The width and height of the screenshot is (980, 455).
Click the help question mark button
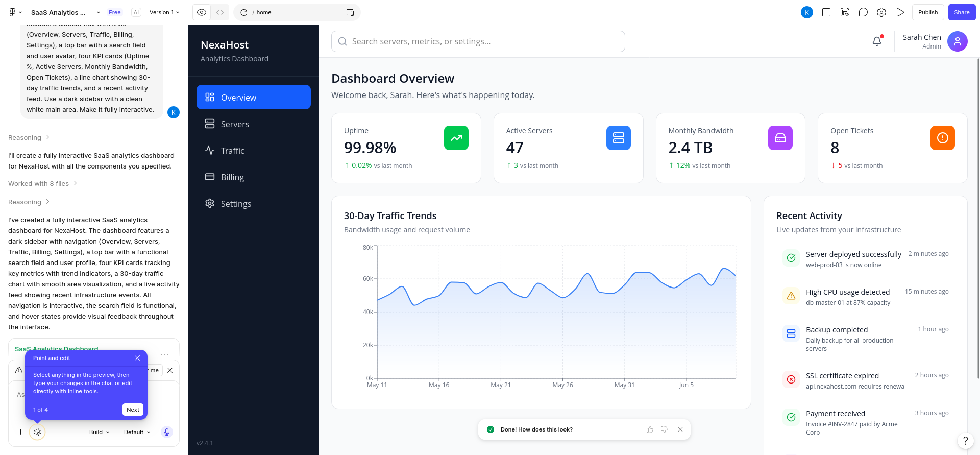point(965,441)
